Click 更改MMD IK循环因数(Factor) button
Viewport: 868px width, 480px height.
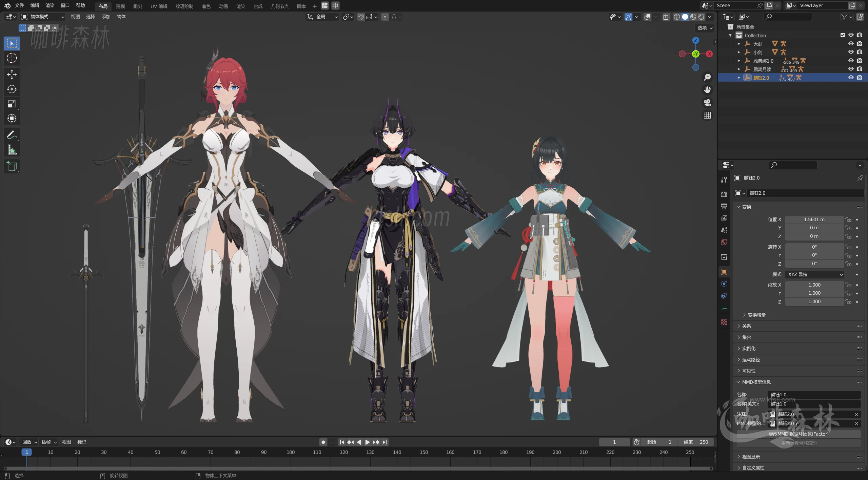(798, 434)
